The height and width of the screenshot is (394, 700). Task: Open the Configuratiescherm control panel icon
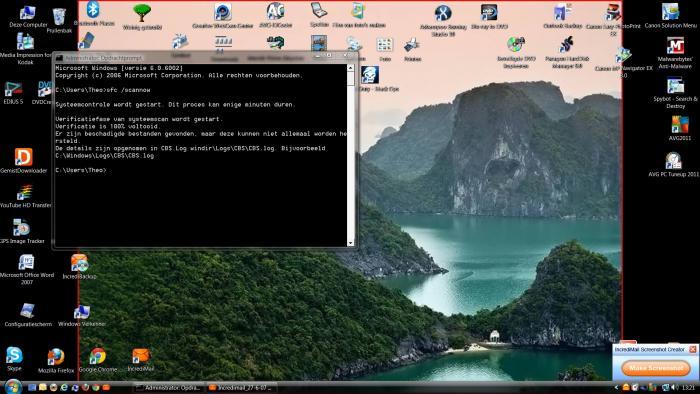(28, 315)
